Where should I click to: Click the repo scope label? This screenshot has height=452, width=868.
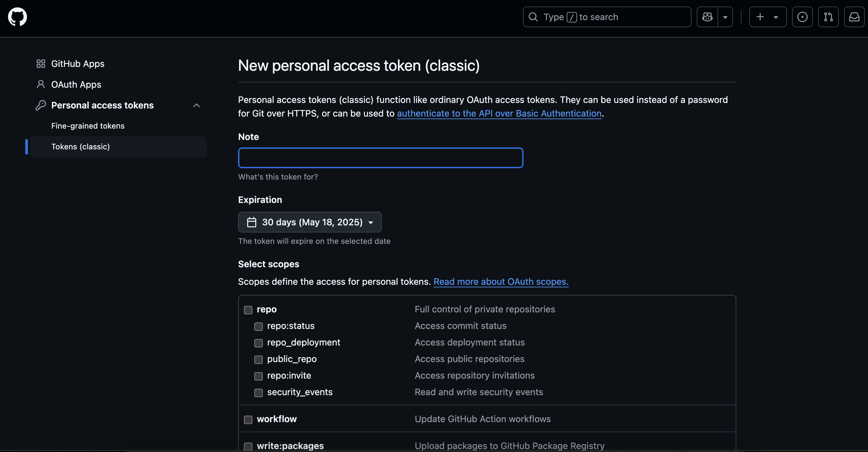267,309
